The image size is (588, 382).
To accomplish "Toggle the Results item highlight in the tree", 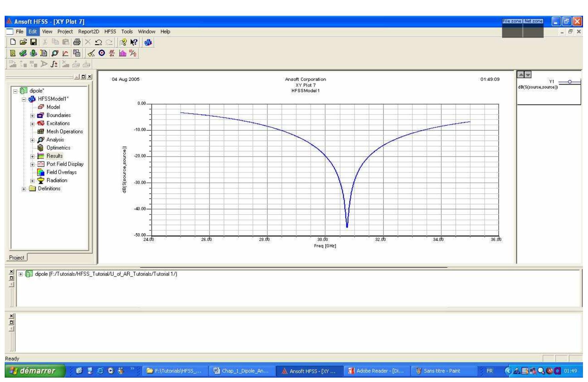I will (54, 156).
